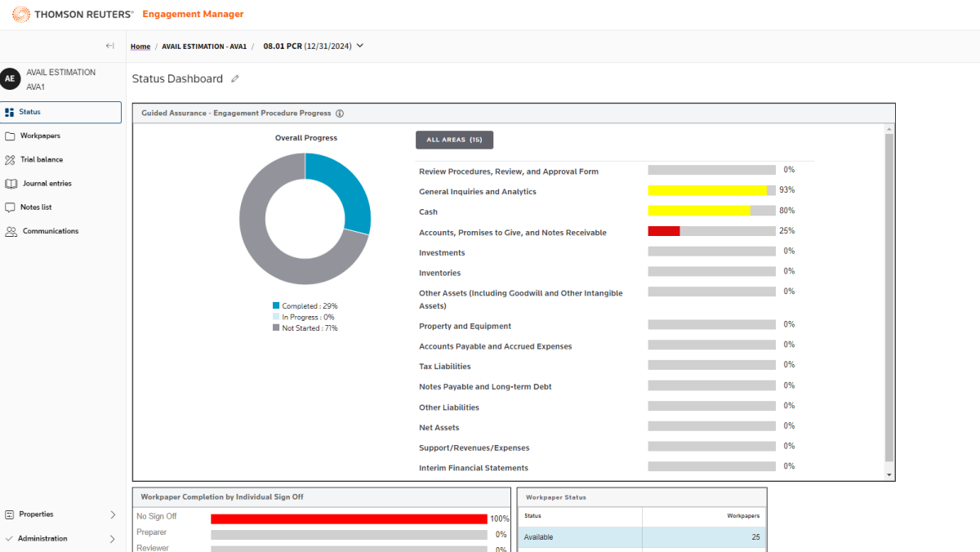Image resolution: width=980 pixels, height=552 pixels.
Task: Collapse the left sidebar with arrow icon
Action: (x=110, y=46)
